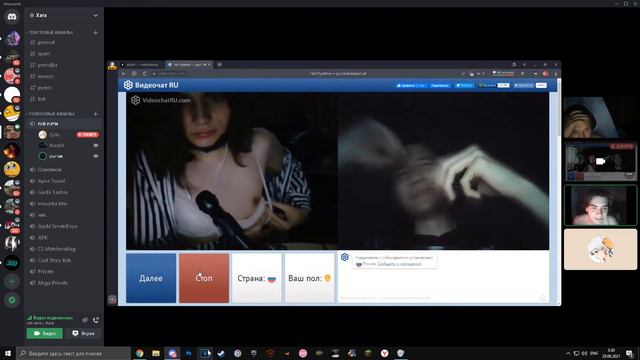Select the dark teal logo server icon
This screenshot has width=640, height=360.
[x=12, y=262]
